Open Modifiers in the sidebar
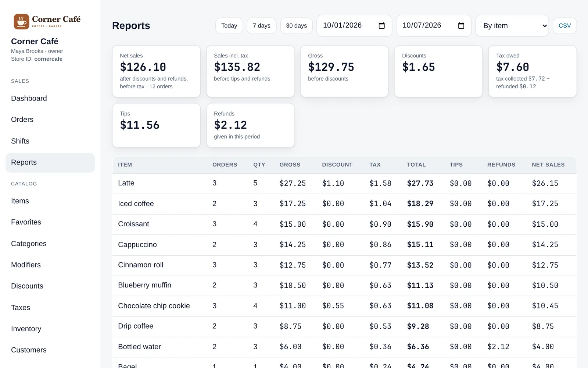Image resolution: width=588 pixels, height=368 pixels. click(x=50, y=265)
